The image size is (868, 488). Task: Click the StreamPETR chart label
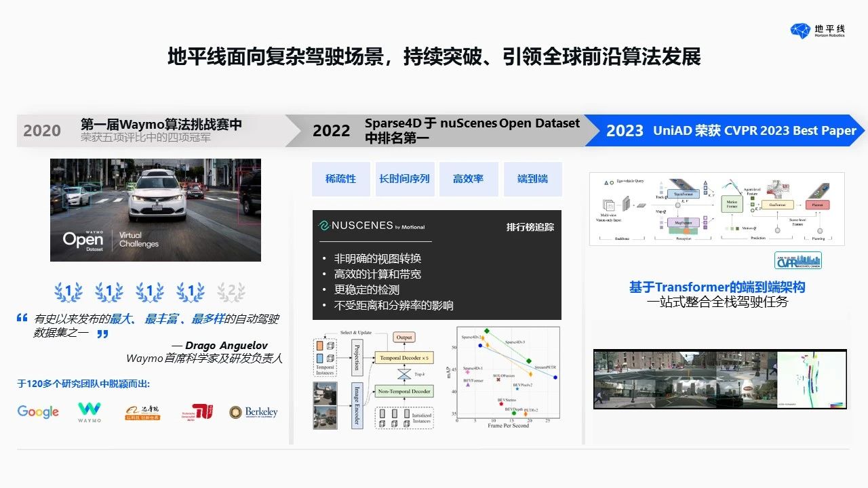coord(546,367)
